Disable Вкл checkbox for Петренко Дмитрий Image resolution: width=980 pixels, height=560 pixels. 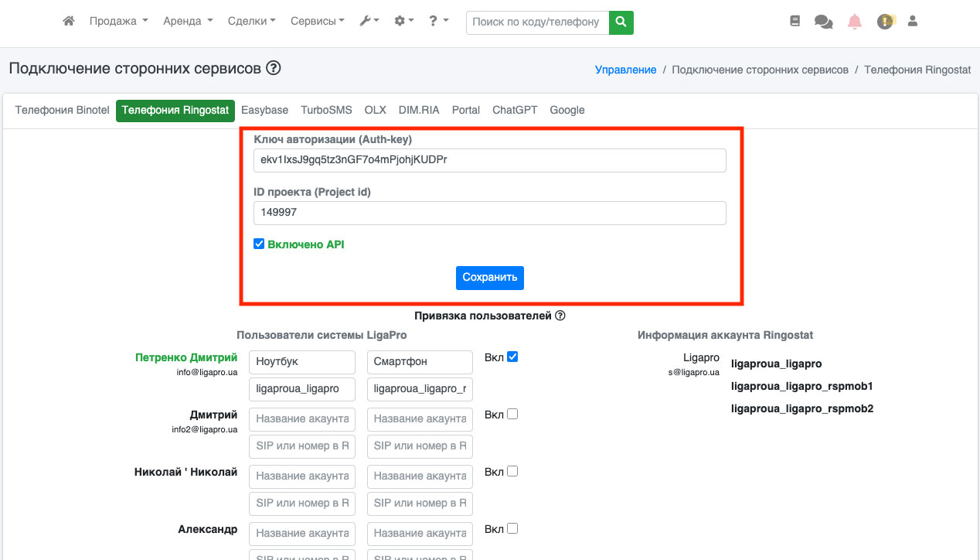click(x=512, y=357)
